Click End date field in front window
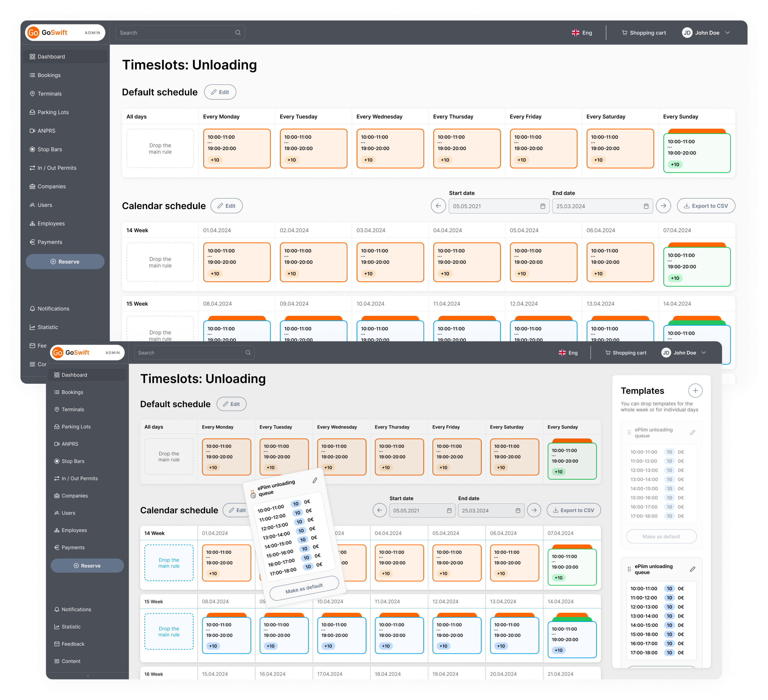The image size is (768, 700). pos(491,510)
